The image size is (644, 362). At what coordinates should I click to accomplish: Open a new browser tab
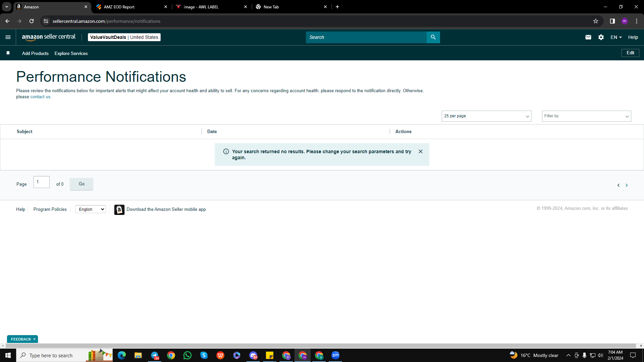click(337, 7)
